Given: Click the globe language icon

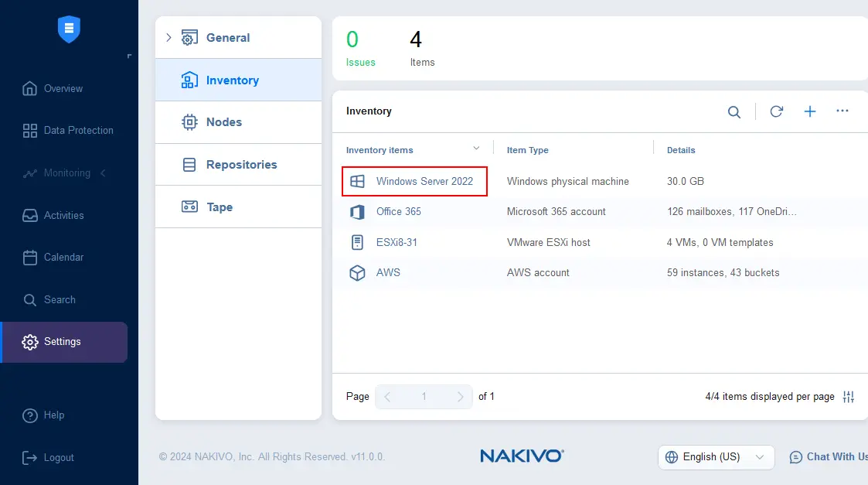Looking at the screenshot, I should point(672,457).
